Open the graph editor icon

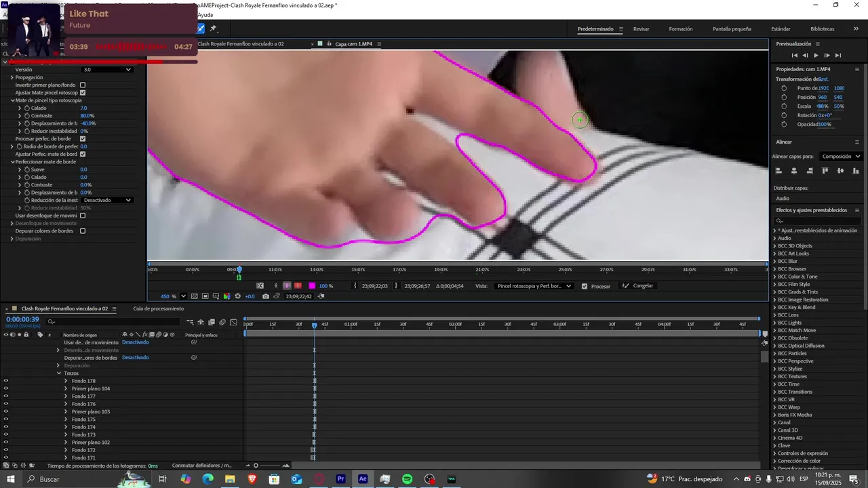tap(234, 322)
